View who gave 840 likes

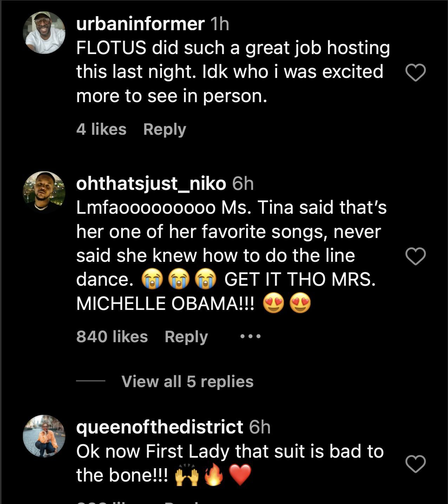pos(112,337)
